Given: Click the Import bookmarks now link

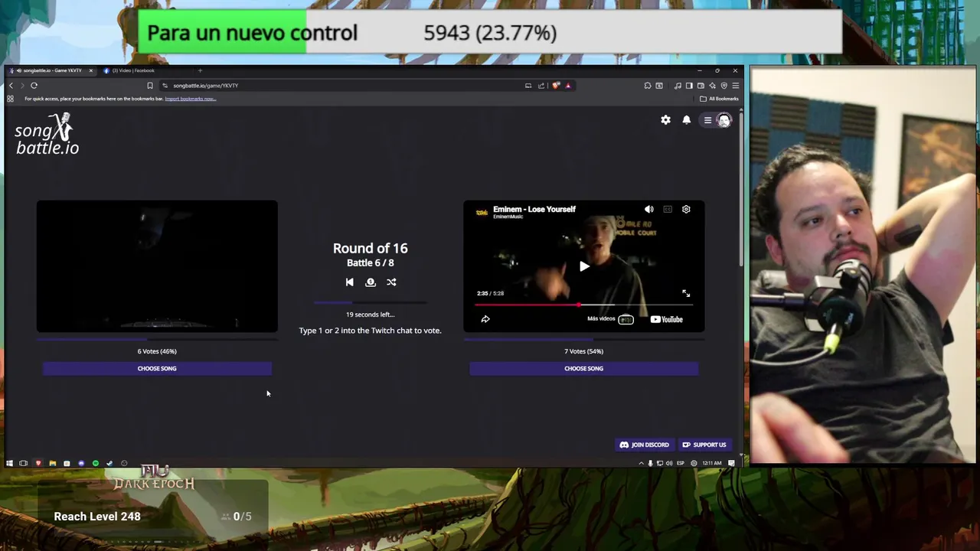Looking at the screenshot, I should (x=190, y=99).
